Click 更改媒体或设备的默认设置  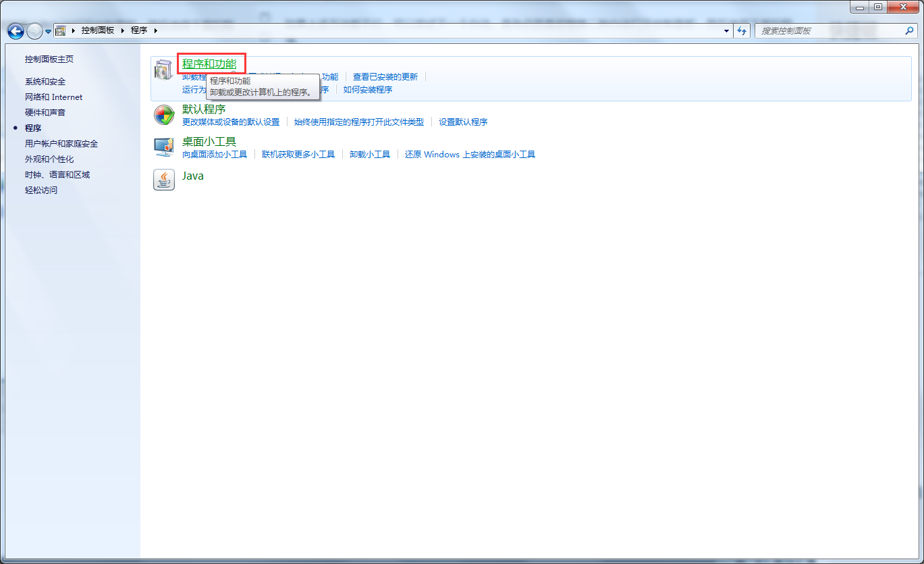[x=231, y=122]
